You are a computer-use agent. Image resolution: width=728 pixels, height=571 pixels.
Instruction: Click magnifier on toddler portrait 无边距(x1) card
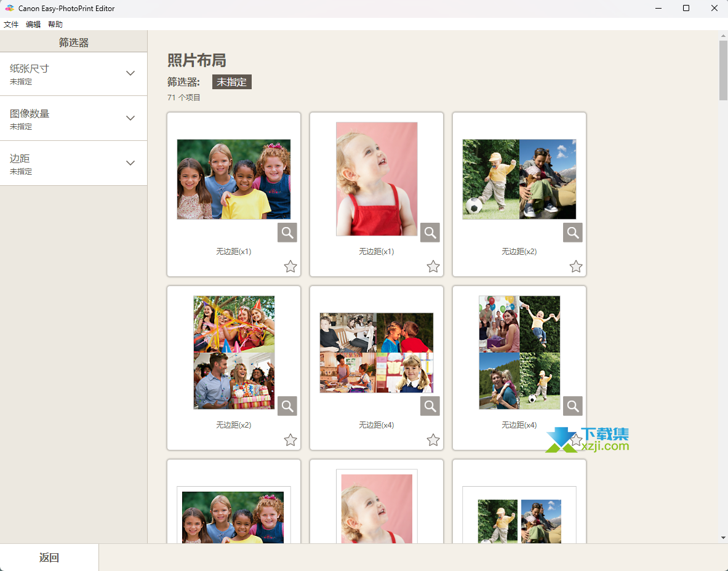pyautogui.click(x=430, y=233)
